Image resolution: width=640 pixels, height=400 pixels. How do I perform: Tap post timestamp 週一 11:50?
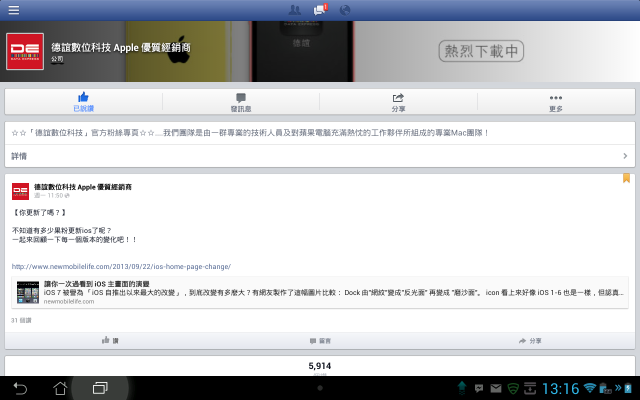[x=49, y=196]
